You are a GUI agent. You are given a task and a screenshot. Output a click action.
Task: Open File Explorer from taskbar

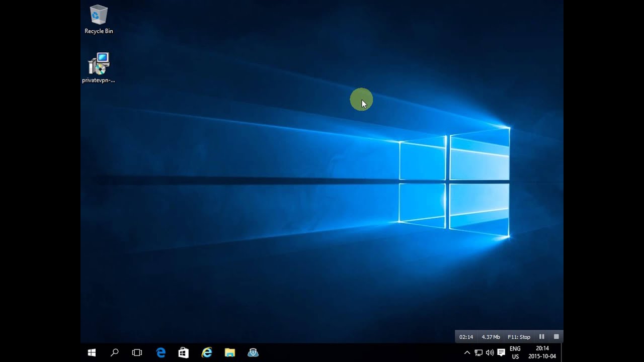[x=230, y=353]
